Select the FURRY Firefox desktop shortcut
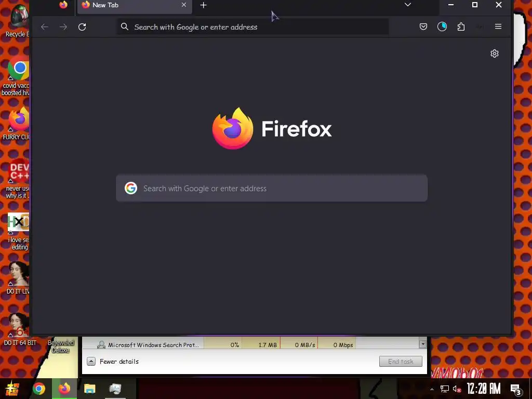Screen dimensions: 532x399 coord(17,124)
